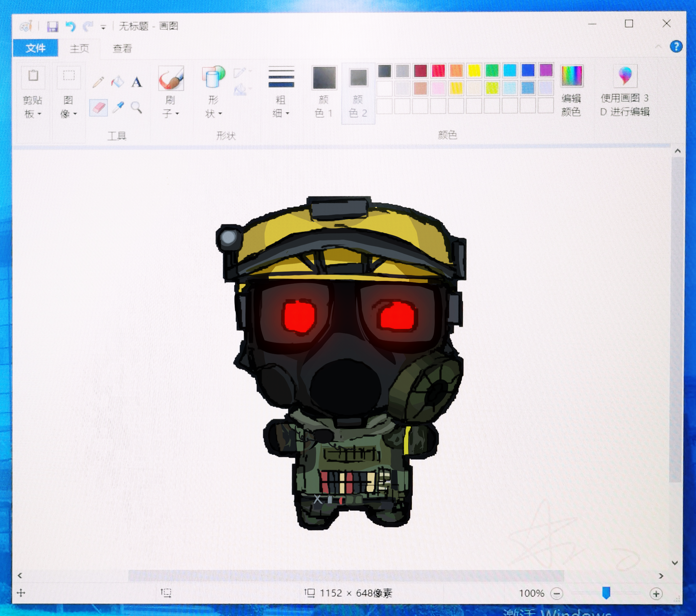Screen dimensions: 696x616
Task: Click the vertical scrollbar up arrow
Action: 678,151
